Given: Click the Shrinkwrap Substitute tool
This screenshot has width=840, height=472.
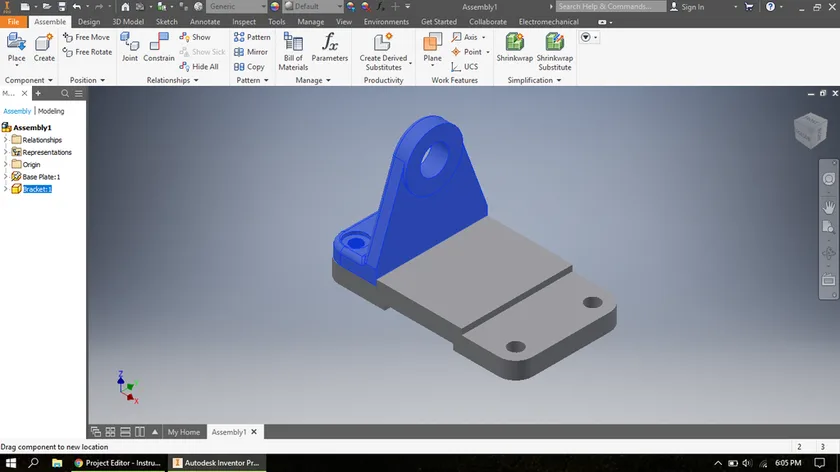Looking at the screenshot, I should pyautogui.click(x=554, y=51).
